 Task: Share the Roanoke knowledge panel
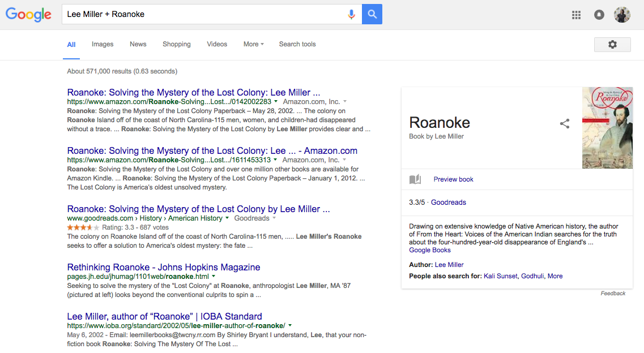pos(565,123)
